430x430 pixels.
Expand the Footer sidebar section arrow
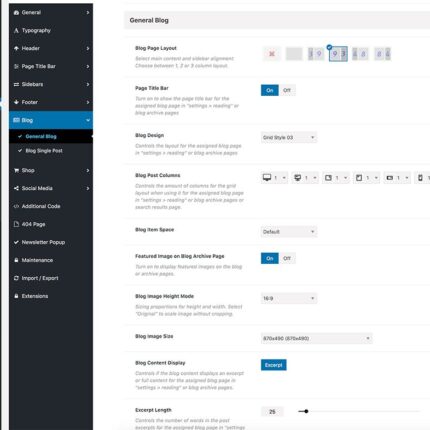click(x=88, y=102)
